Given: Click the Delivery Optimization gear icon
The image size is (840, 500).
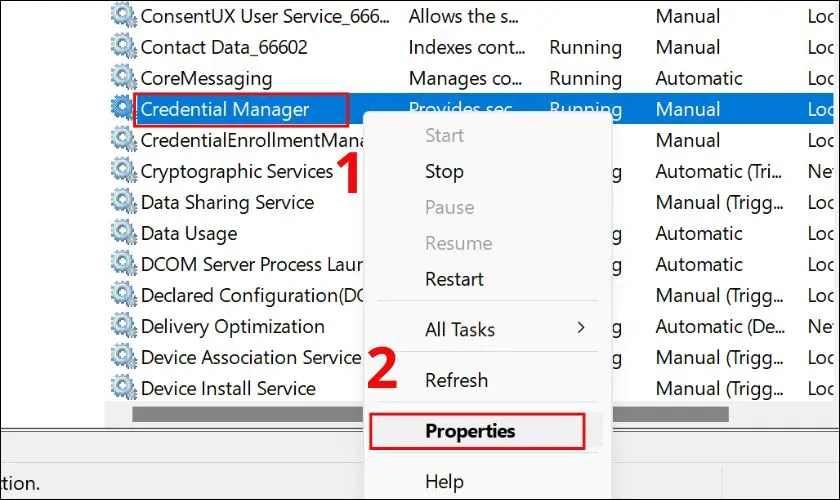Looking at the screenshot, I should (x=124, y=326).
